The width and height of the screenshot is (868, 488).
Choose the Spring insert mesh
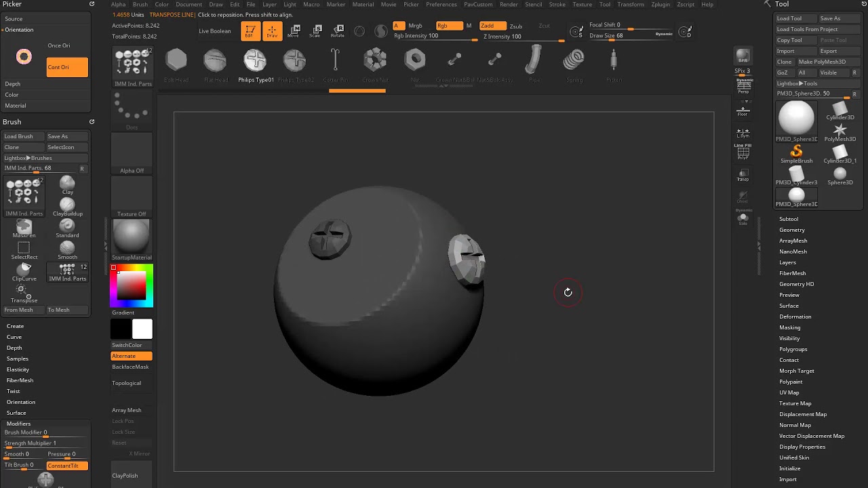(x=574, y=65)
